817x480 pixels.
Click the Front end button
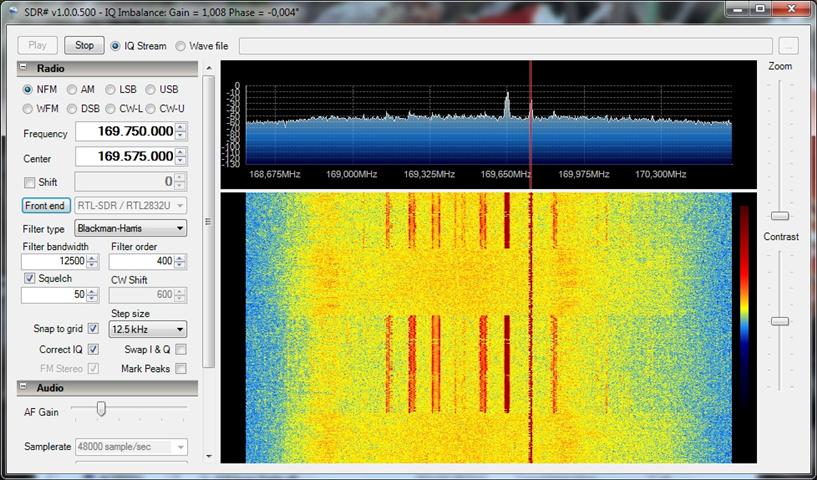pos(45,205)
